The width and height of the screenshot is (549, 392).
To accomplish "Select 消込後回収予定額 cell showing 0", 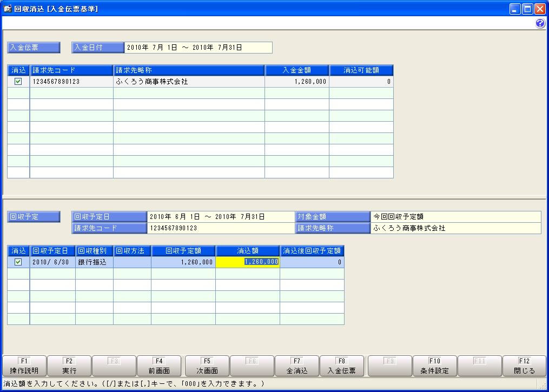I will coord(312,262).
